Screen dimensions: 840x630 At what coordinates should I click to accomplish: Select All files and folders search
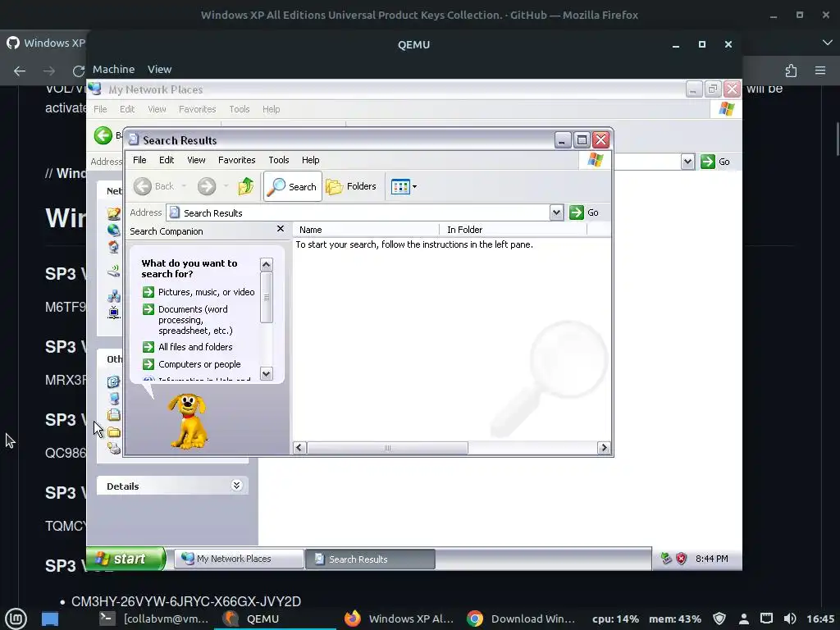(x=195, y=347)
